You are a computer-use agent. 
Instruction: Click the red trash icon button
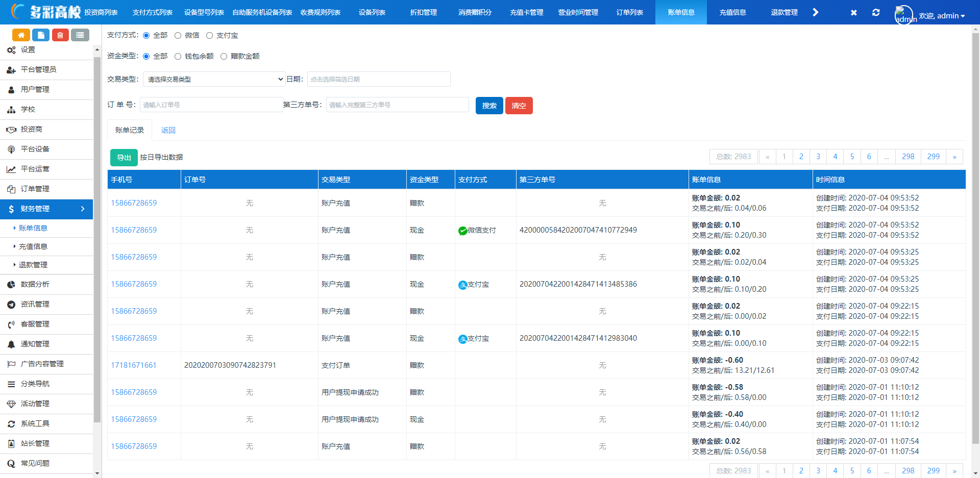point(60,35)
